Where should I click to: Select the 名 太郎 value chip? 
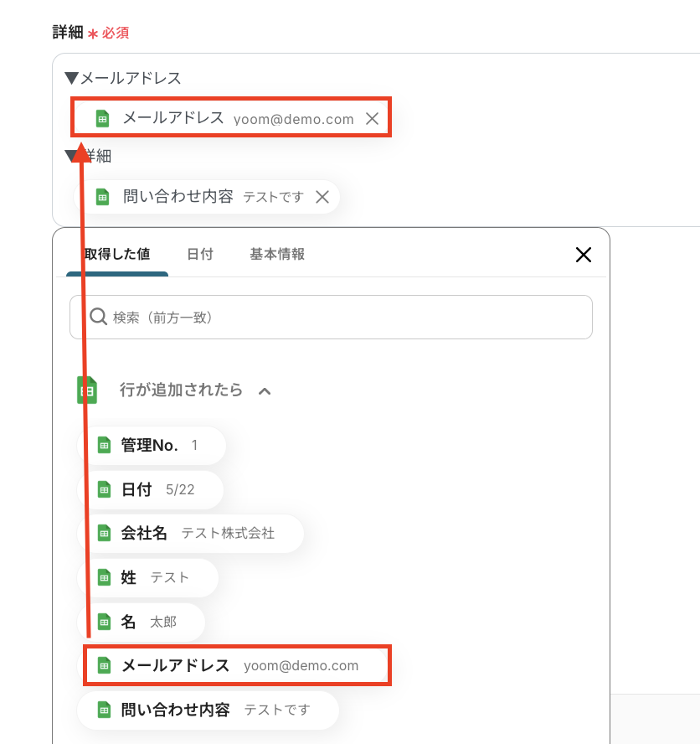(x=141, y=622)
